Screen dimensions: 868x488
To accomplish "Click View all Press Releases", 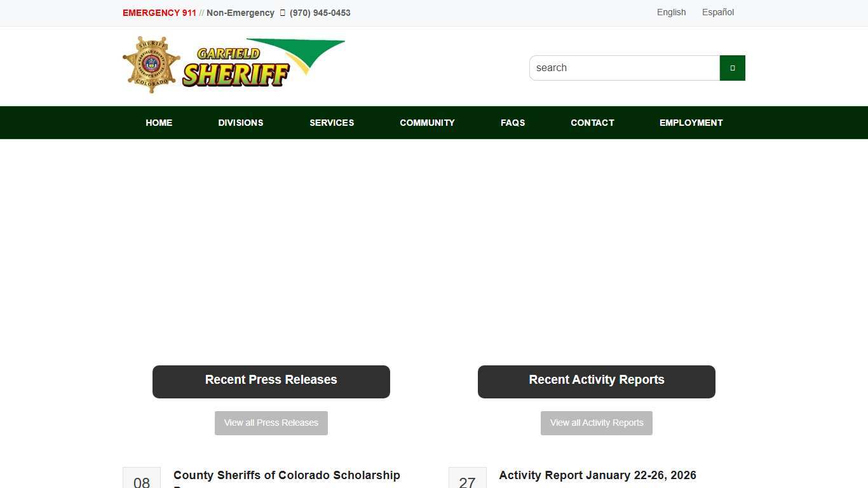I will click(x=271, y=423).
